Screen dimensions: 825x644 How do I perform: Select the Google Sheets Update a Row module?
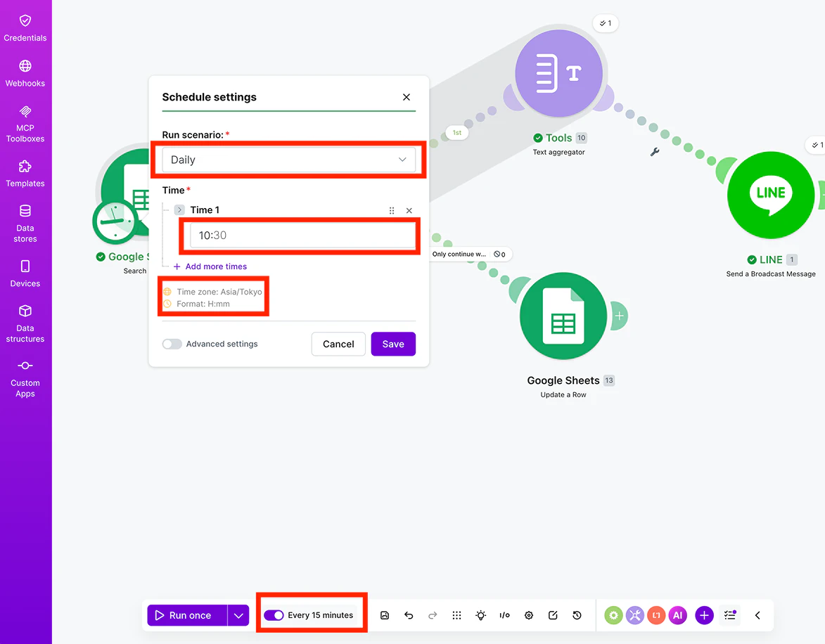[563, 316]
